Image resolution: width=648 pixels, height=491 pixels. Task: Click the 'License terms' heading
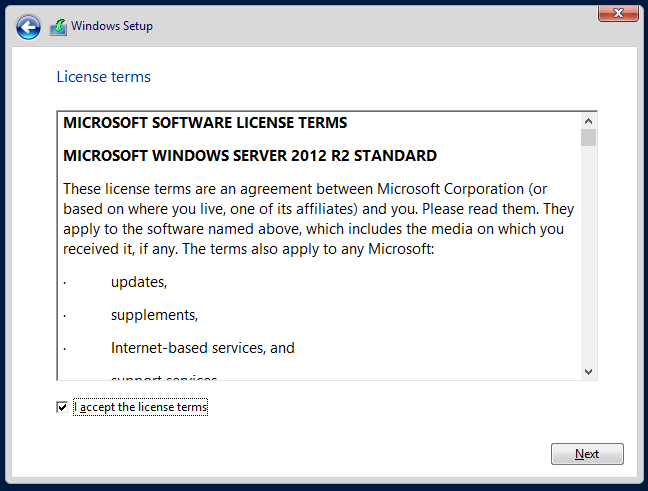click(104, 77)
